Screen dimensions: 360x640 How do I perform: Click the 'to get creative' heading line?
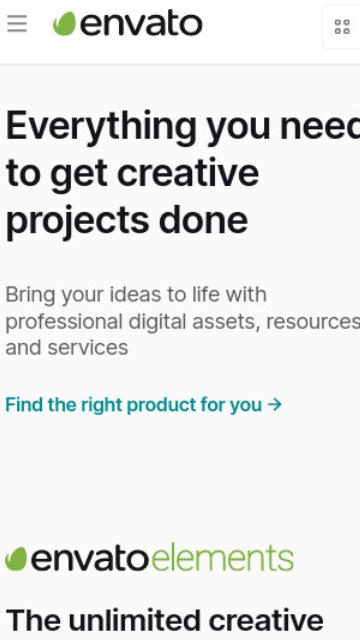pyautogui.click(x=132, y=174)
